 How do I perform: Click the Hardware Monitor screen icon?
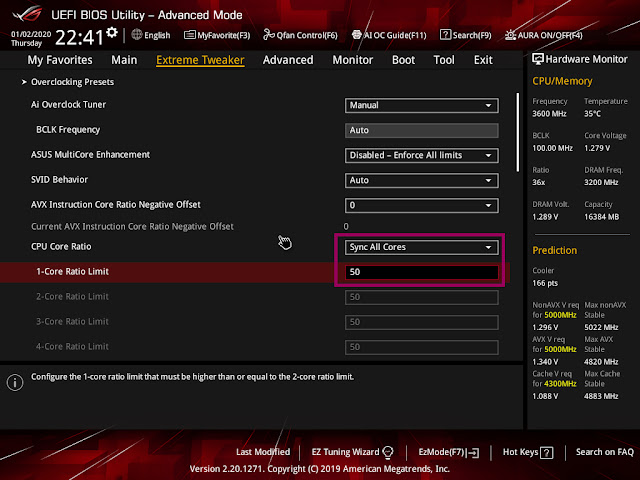pos(538,59)
